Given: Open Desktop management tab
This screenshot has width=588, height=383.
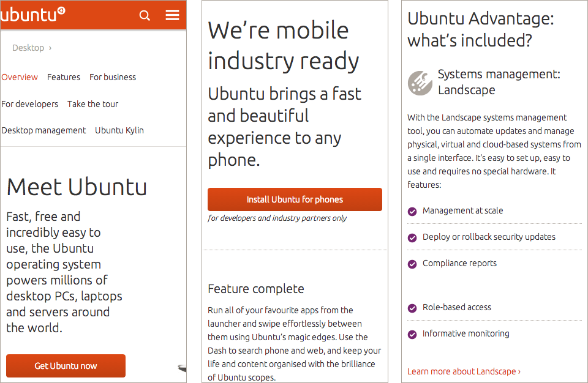Looking at the screenshot, I should (x=43, y=130).
